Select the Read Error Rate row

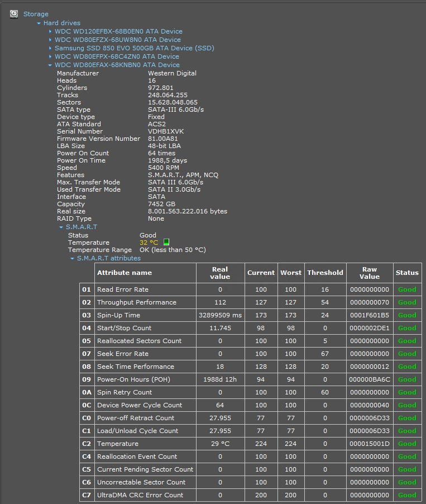122,289
